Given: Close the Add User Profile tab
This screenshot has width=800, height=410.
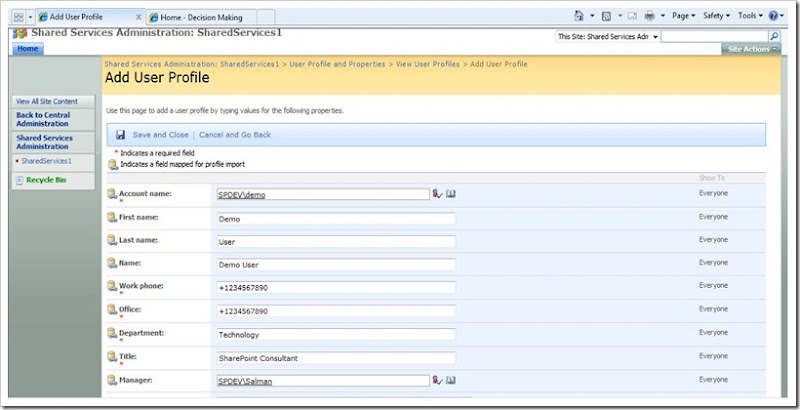Looking at the screenshot, I should 138,17.
